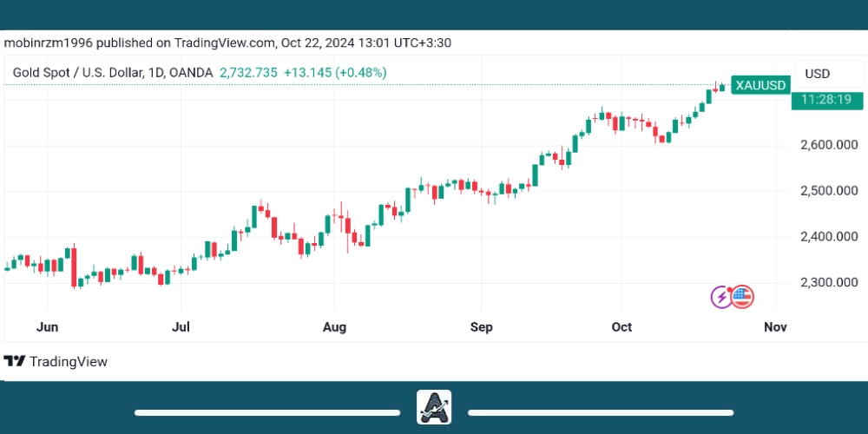868x434 pixels.
Task: Click the Sep label on time axis
Action: coord(481,327)
